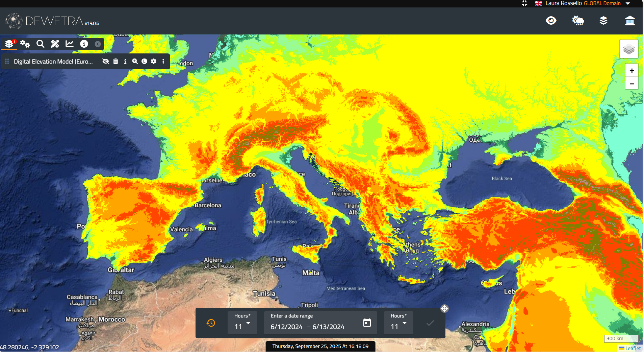Zoom in the map with plus button
The image size is (644, 352).
pyautogui.click(x=632, y=71)
